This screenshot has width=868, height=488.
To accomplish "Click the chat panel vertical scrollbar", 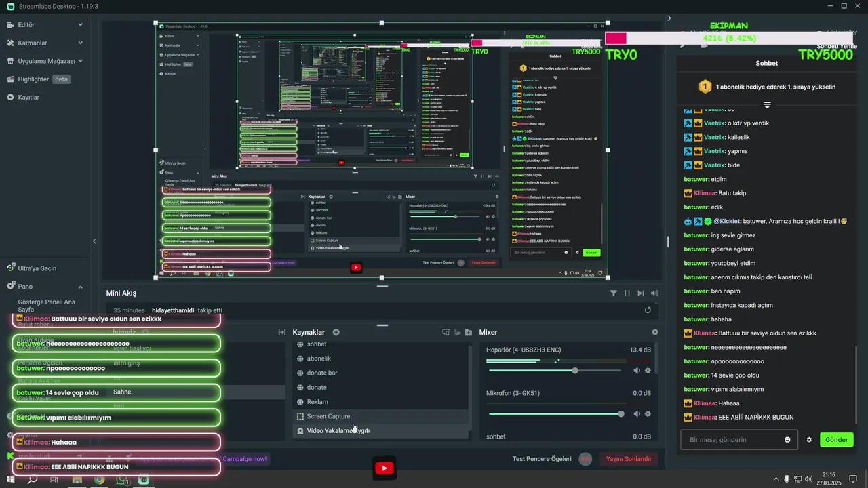I will pyautogui.click(x=856, y=386).
